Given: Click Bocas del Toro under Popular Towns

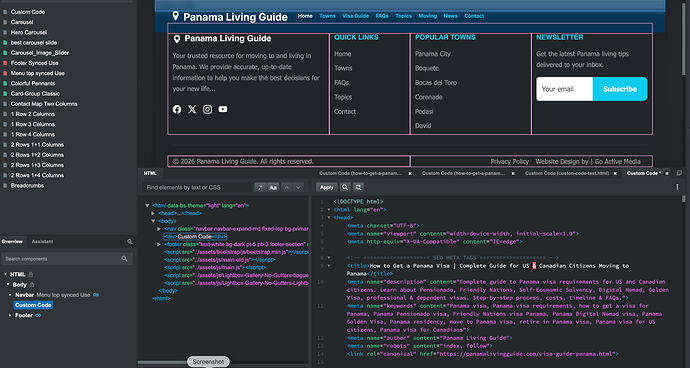Looking at the screenshot, I should [x=436, y=83].
